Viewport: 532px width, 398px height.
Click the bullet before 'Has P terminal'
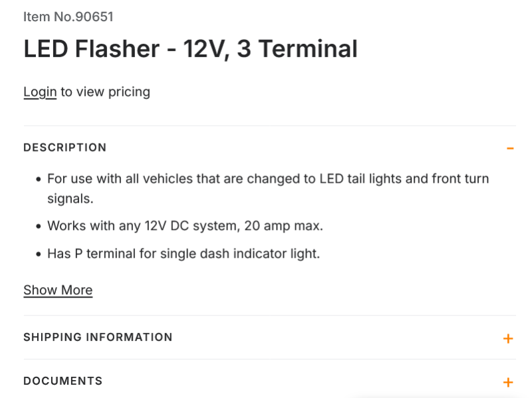(38, 254)
